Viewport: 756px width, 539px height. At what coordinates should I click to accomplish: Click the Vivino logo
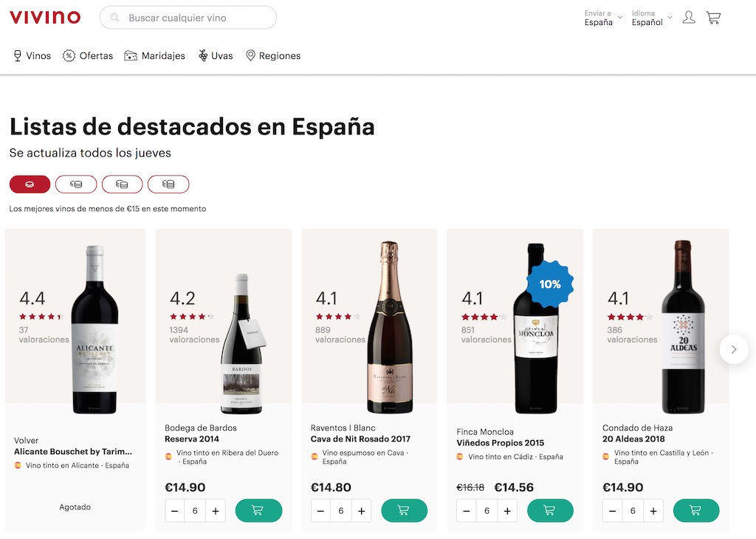pyautogui.click(x=45, y=17)
